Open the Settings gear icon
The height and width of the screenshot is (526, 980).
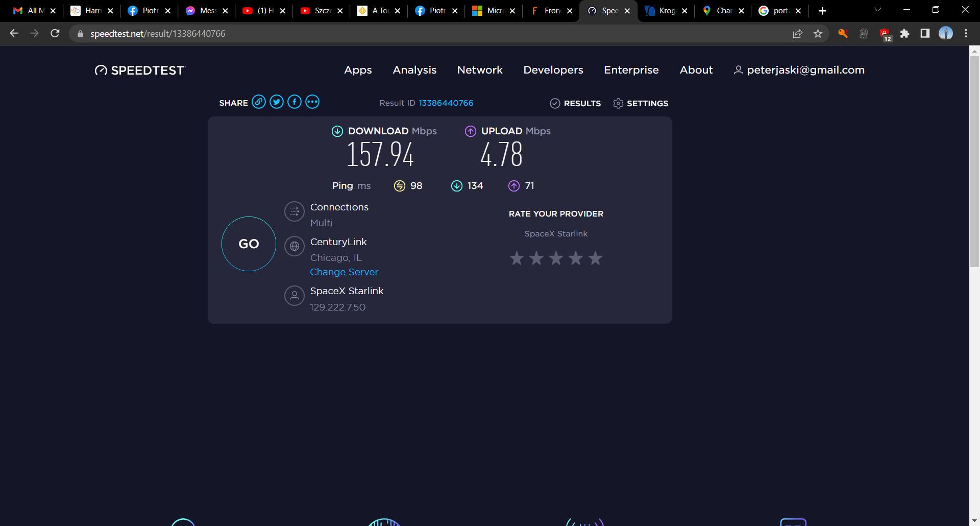click(x=618, y=103)
